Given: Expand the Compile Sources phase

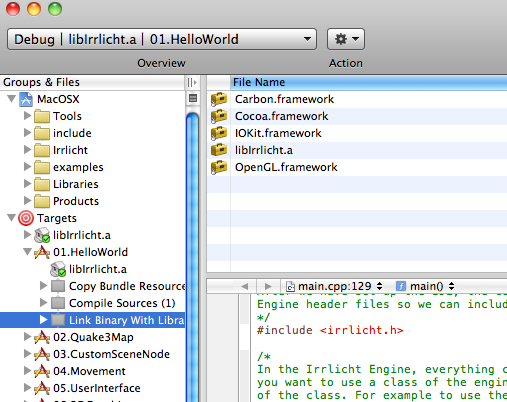Looking at the screenshot, I should pos(43,303).
